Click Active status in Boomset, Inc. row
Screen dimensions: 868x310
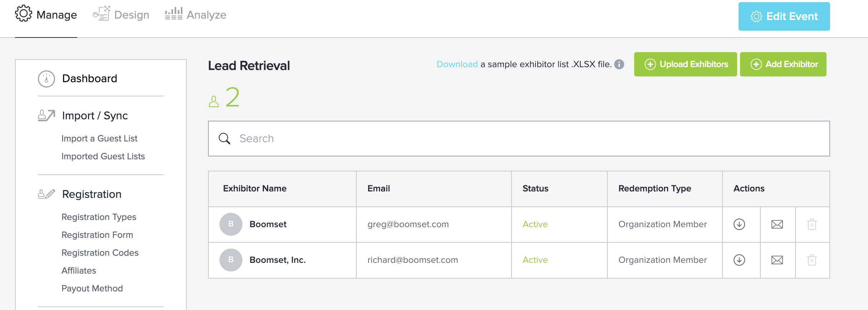click(535, 260)
